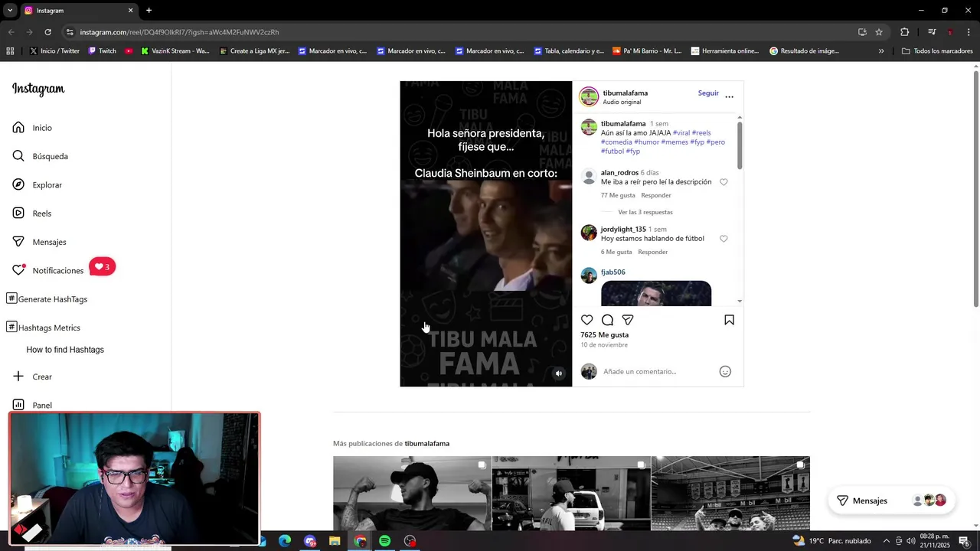Like jordylight_135's comment

pyautogui.click(x=724, y=239)
